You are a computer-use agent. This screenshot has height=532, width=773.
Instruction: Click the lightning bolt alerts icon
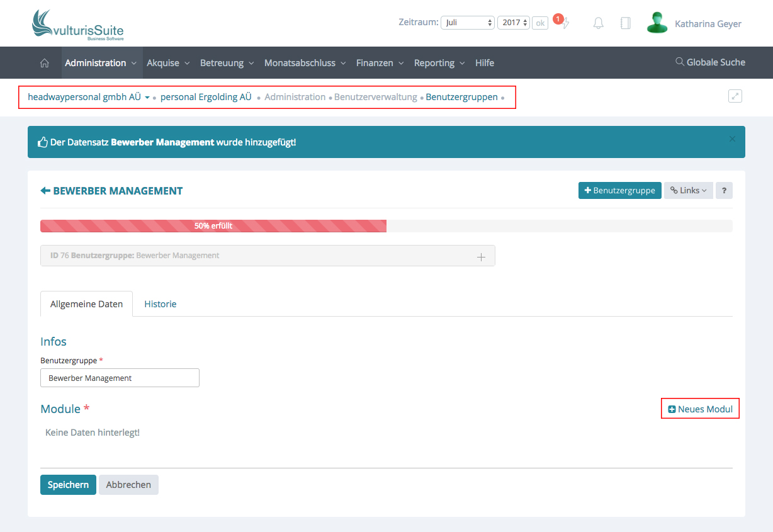[x=565, y=24]
